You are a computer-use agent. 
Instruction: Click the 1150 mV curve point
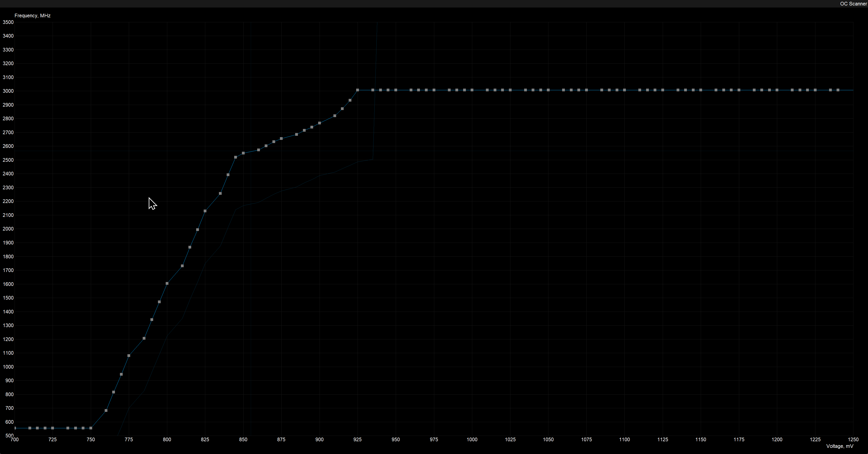tap(700, 90)
